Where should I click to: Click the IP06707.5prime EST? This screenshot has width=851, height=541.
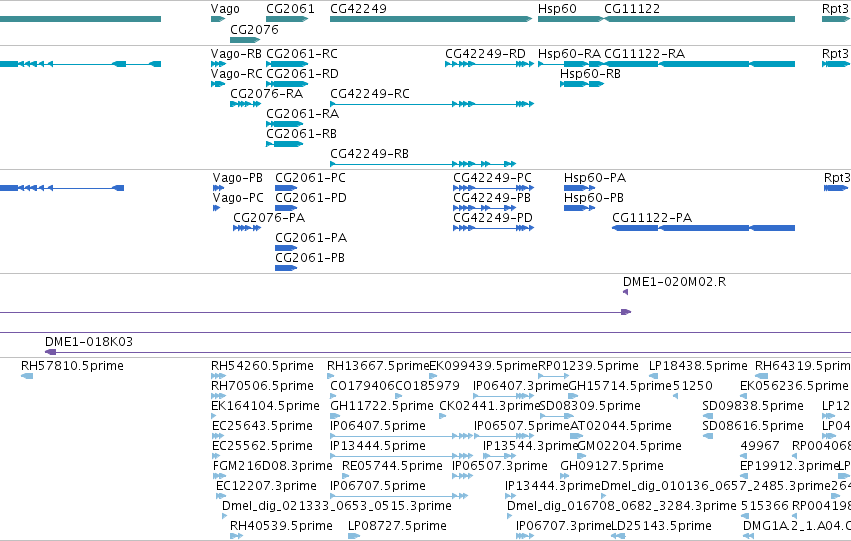pos(399,496)
